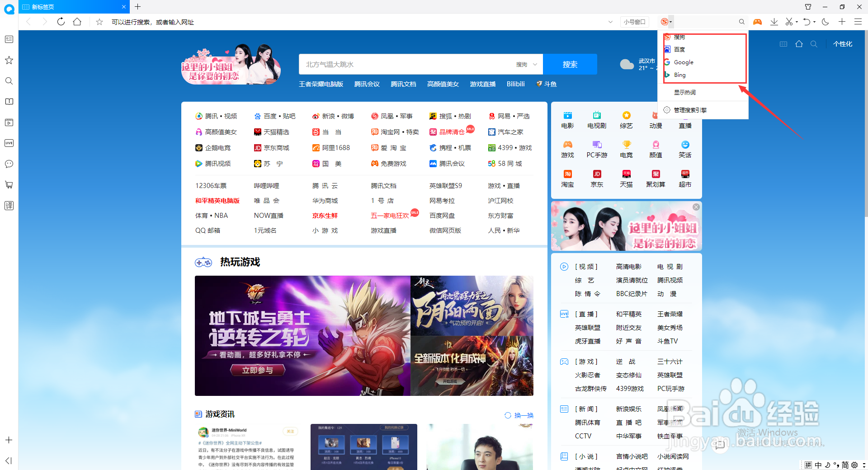Expand undo closed tabs dropdown arrow
The width and height of the screenshot is (868, 470).
point(814,22)
